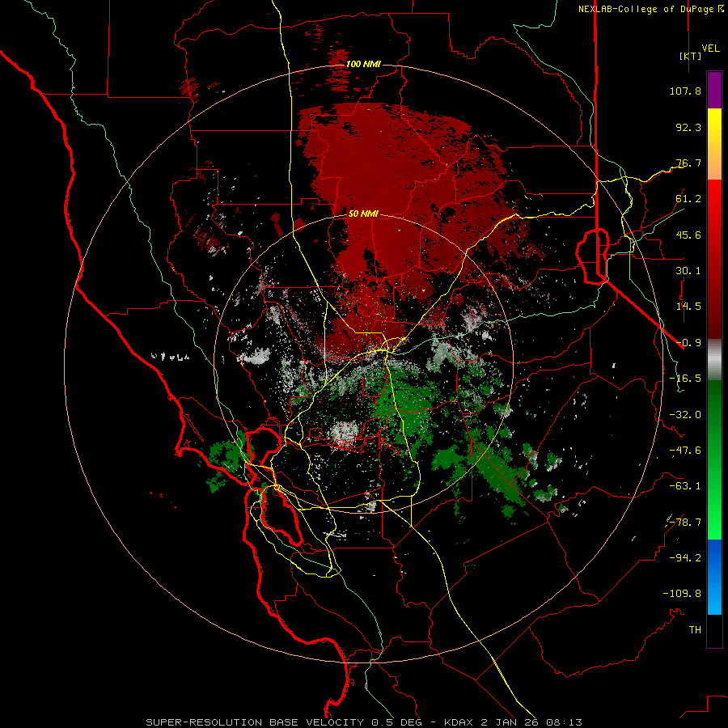The image size is (728, 728).
Task: Click the -32.0 velocity scale value
Action: [685, 415]
